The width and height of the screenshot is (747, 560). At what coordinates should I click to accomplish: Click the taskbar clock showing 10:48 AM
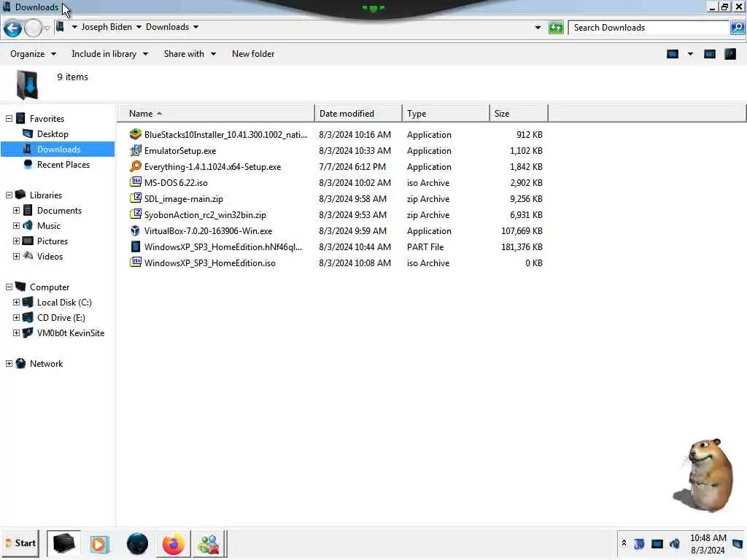[x=708, y=544]
